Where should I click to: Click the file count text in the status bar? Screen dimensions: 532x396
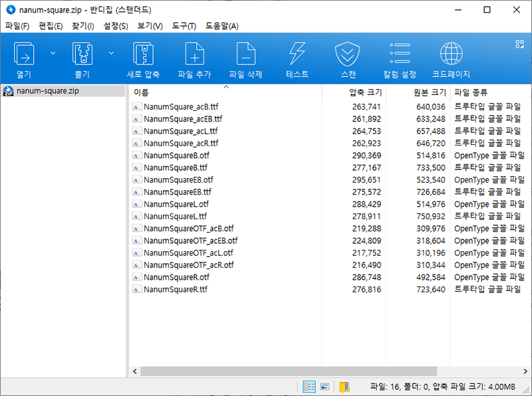(385, 387)
